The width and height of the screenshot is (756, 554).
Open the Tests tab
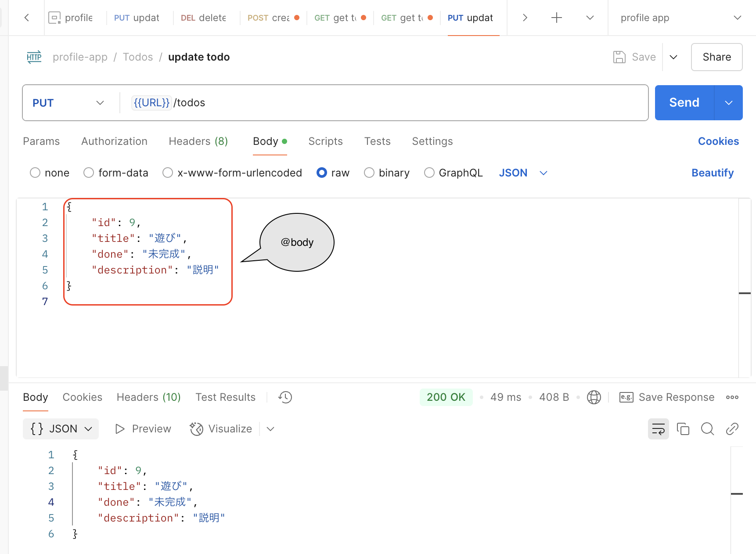click(x=377, y=141)
